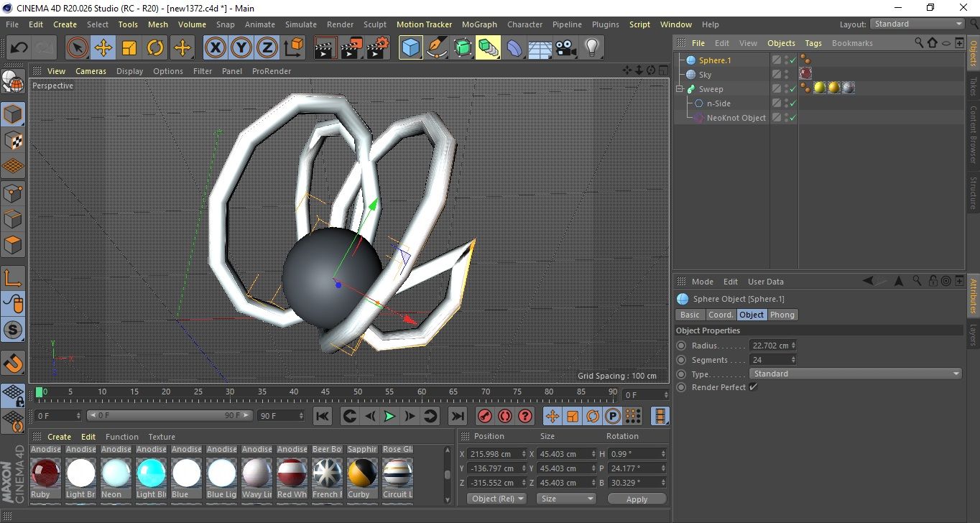Screen dimensions: 980x523
Task: Open the Size mode dropdown
Action: [567, 499]
